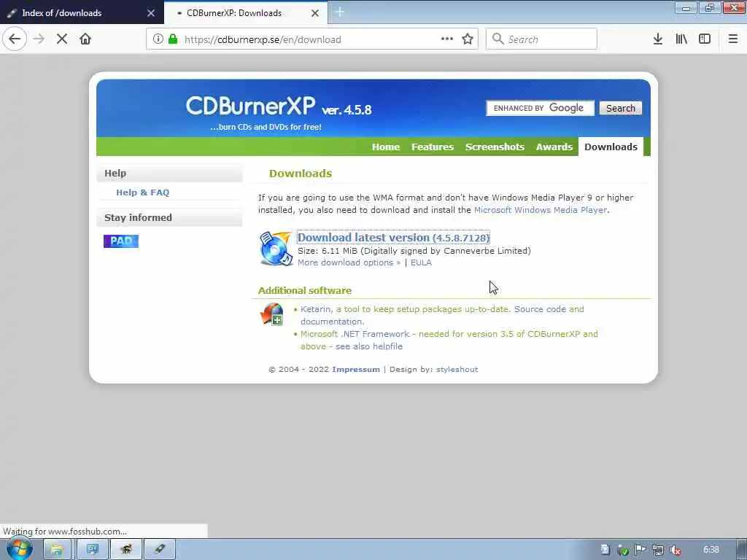Click the CDBurnerXP disc download icon
747x560 pixels.
pos(276,249)
